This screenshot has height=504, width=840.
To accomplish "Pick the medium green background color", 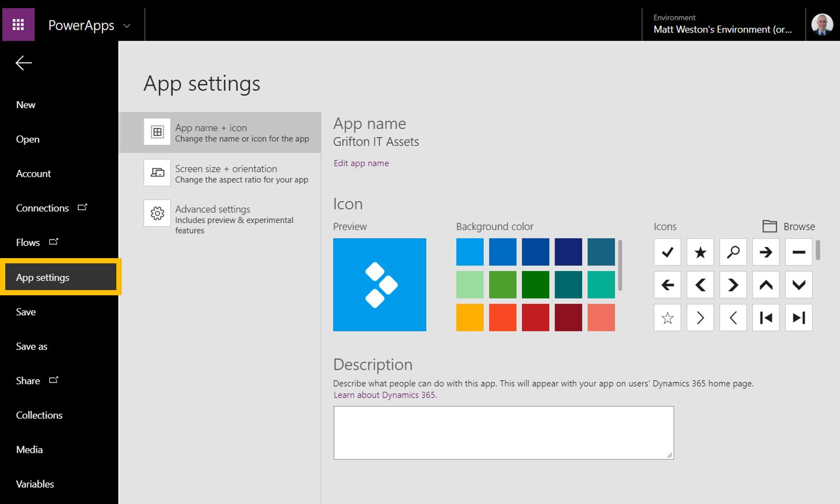I will [503, 285].
